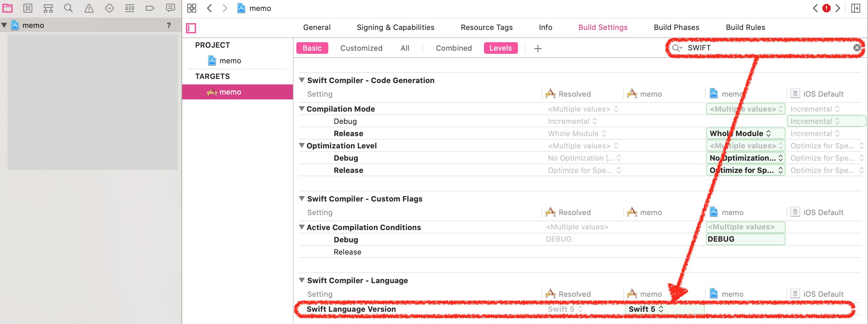Screen dimensions: 868x324
Task: Collapse the Optimization Level setting
Action: tap(302, 146)
